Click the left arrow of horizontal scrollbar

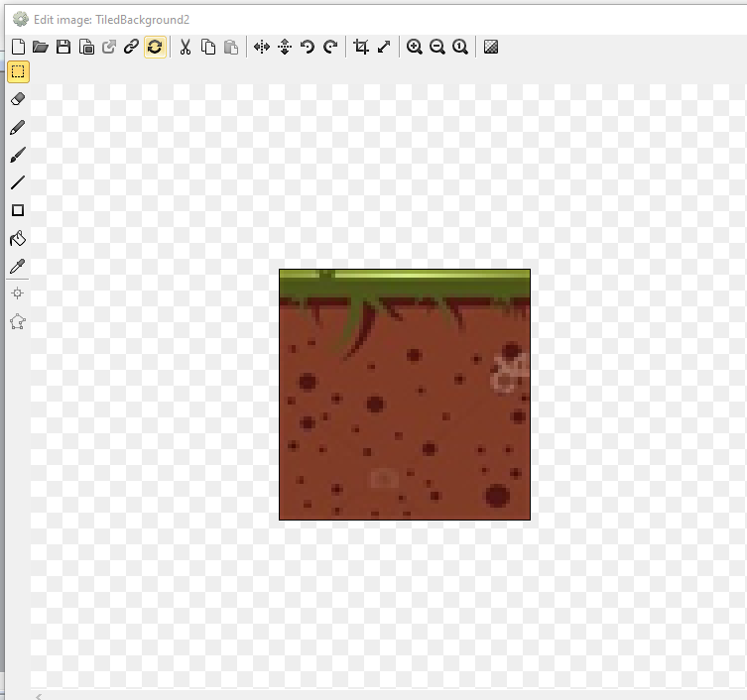pyautogui.click(x=39, y=696)
